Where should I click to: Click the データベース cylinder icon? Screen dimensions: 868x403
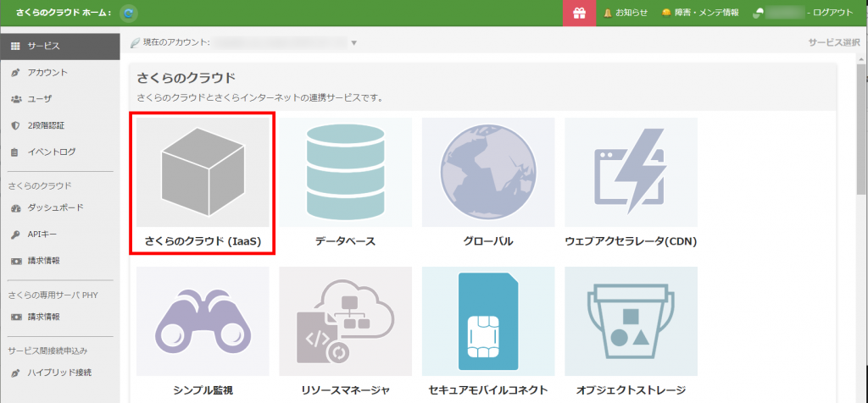(x=346, y=172)
